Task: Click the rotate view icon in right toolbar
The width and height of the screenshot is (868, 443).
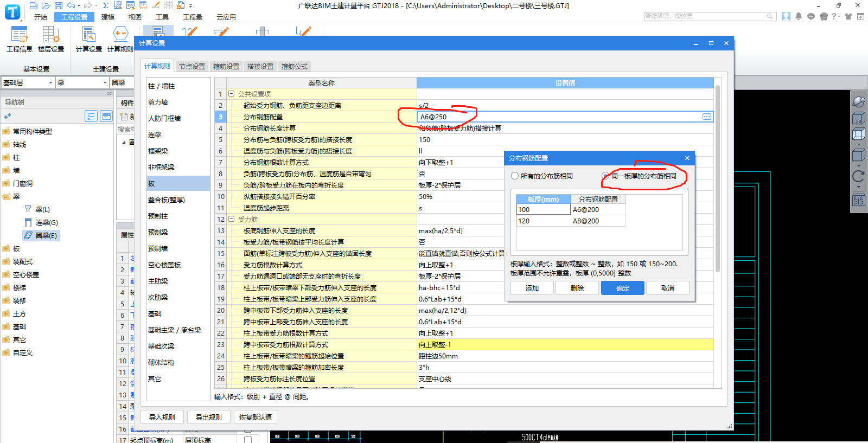Action: point(859,176)
